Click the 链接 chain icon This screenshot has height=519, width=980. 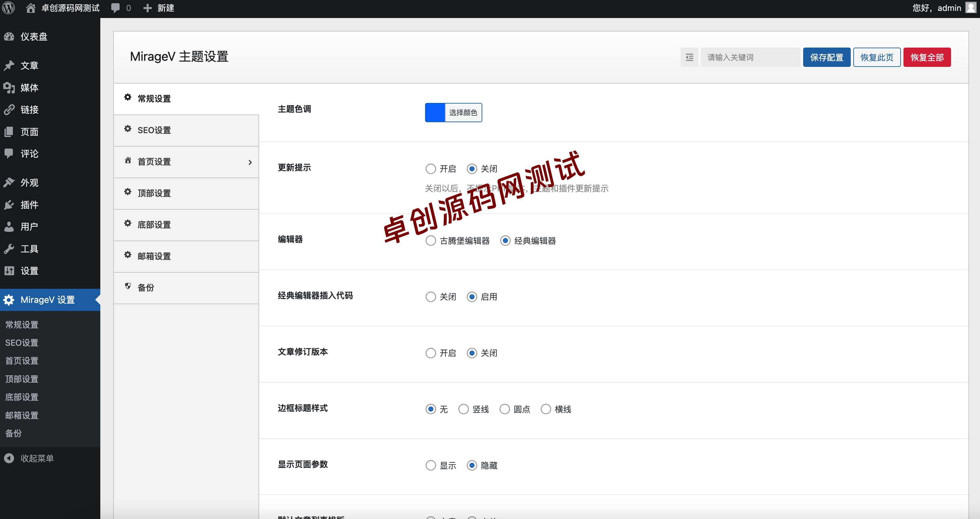click(x=9, y=110)
